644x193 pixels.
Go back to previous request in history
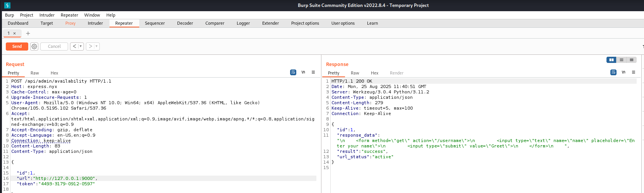click(x=74, y=46)
